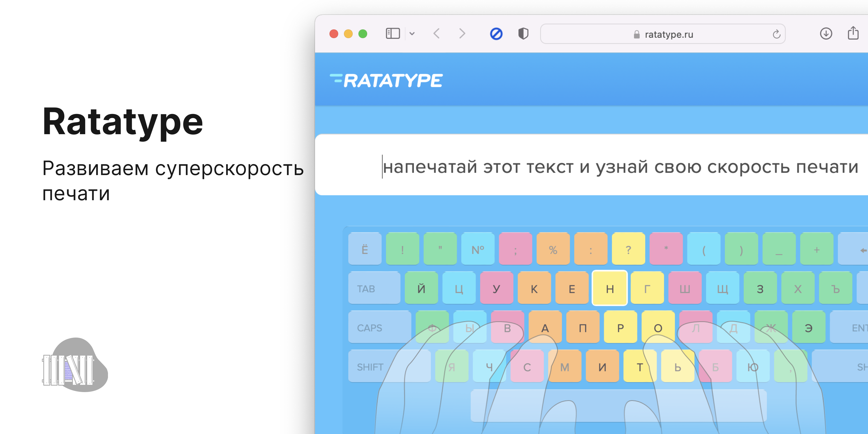The image size is (868, 434).
Task: Focus the ratatype.ru address bar
Action: click(663, 34)
